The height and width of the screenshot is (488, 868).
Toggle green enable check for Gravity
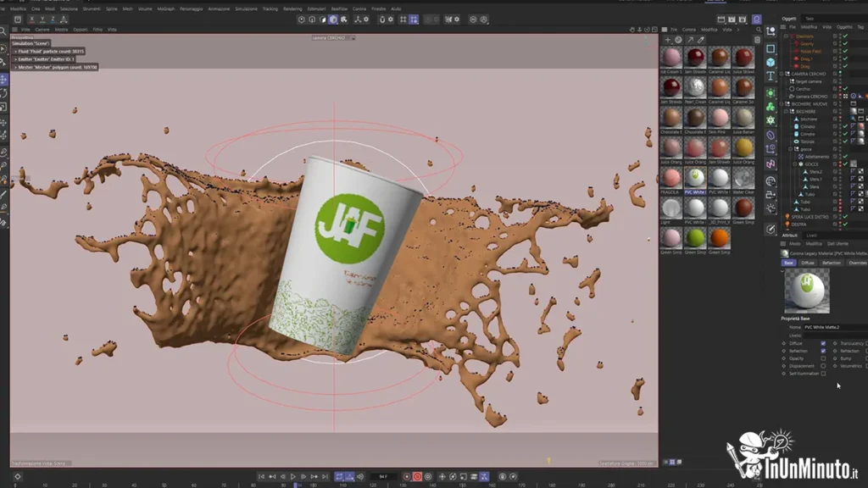[845, 44]
